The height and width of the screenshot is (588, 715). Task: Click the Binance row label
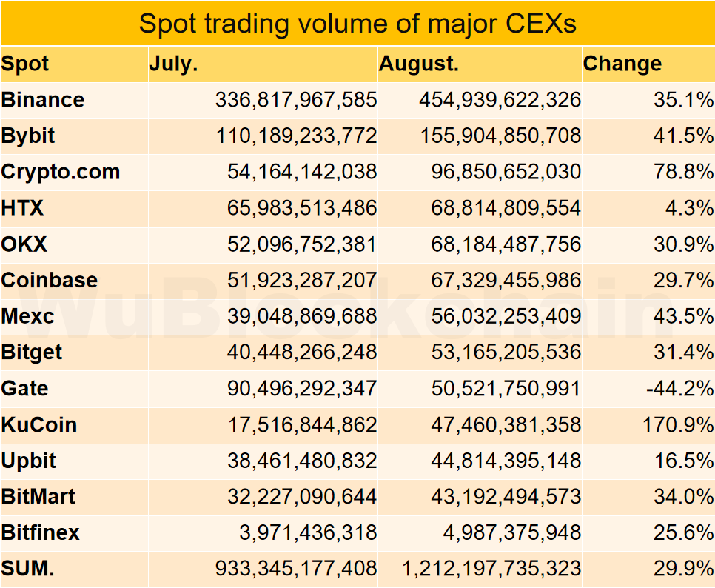[x=74, y=100]
